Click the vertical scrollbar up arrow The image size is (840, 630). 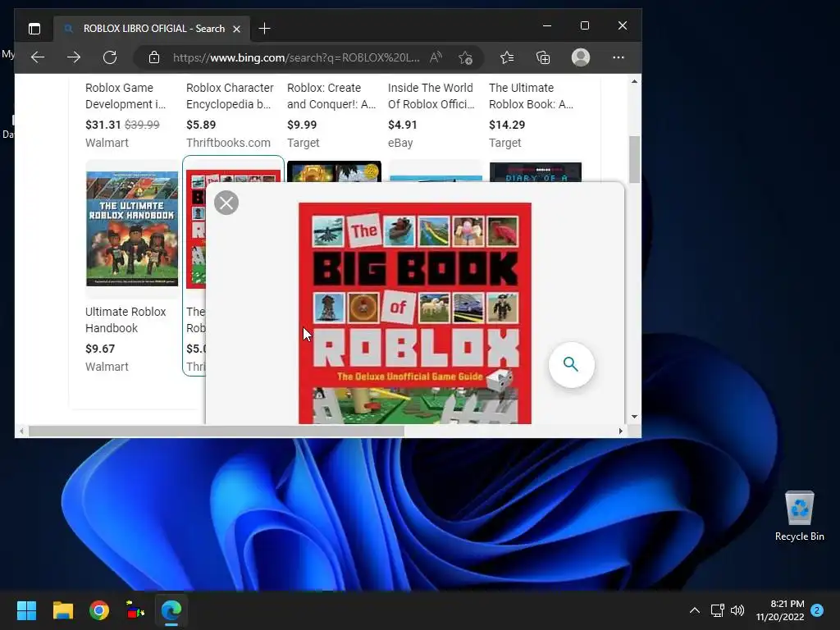click(634, 81)
